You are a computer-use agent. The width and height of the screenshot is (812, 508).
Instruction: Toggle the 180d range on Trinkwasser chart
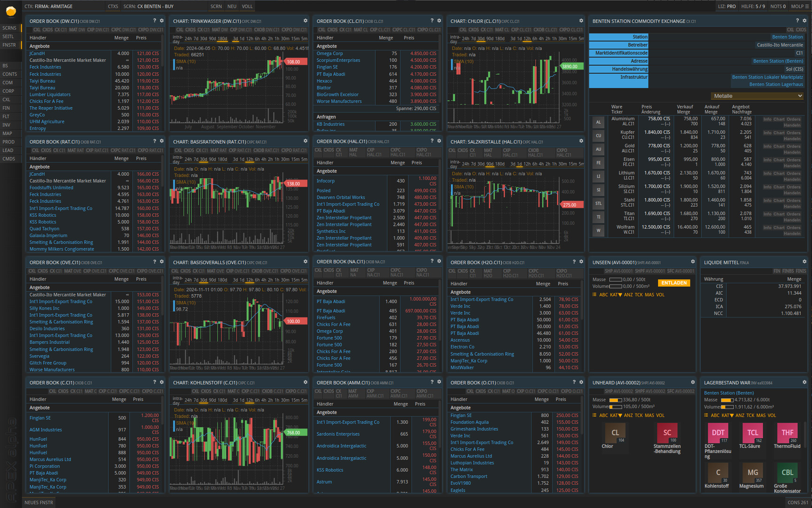222,39
